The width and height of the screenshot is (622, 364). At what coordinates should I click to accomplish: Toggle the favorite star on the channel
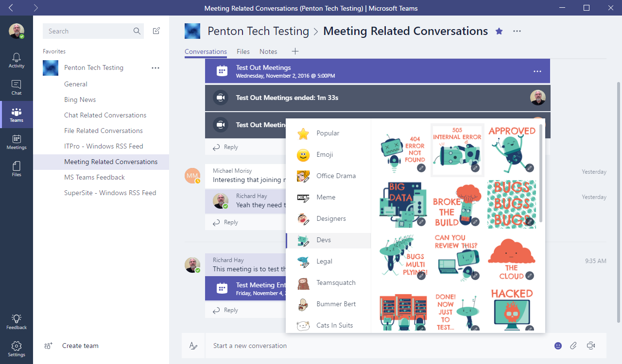pos(499,31)
